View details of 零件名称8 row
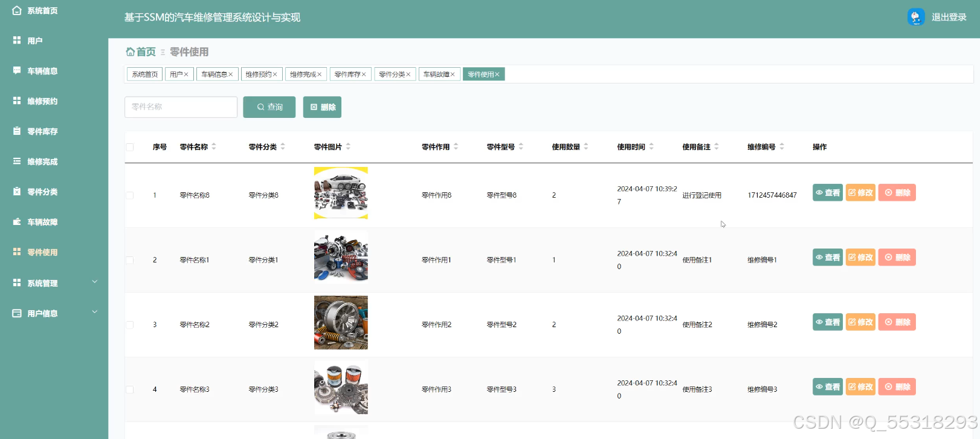This screenshot has width=980, height=439. [828, 193]
